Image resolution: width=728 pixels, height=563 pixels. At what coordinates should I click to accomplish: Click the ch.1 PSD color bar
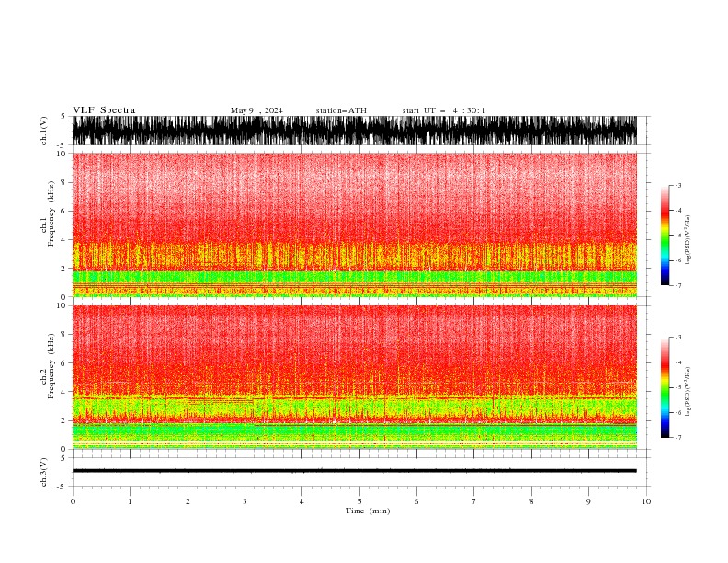pos(665,236)
